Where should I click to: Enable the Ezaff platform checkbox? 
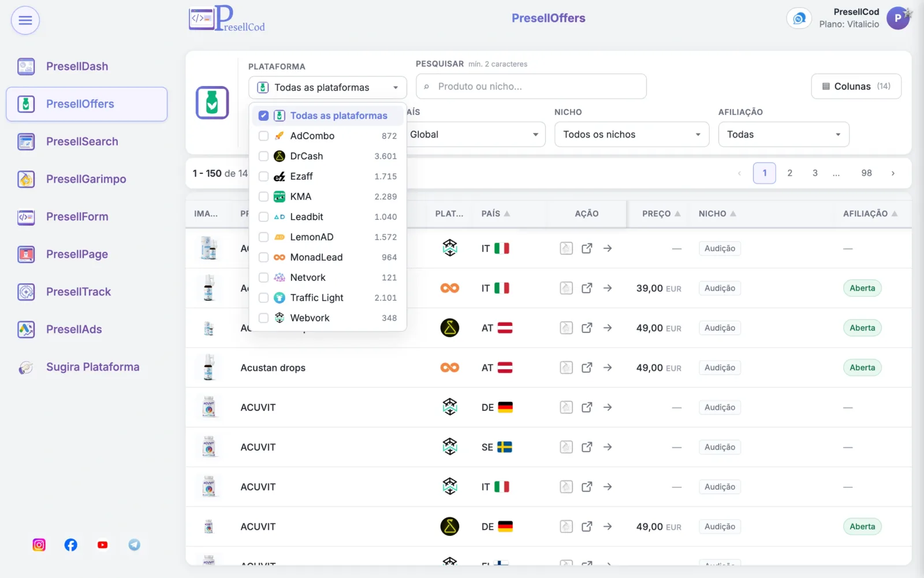coord(263,176)
